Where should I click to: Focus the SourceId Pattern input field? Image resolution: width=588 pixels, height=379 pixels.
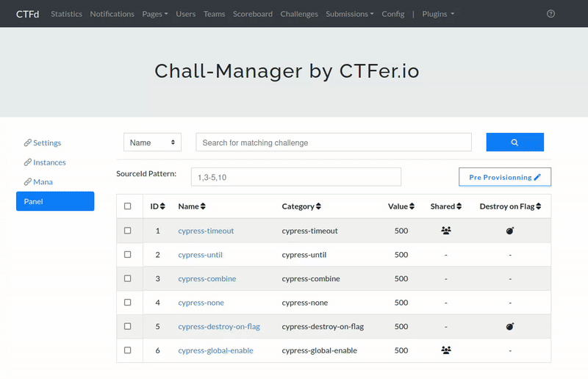click(x=296, y=177)
